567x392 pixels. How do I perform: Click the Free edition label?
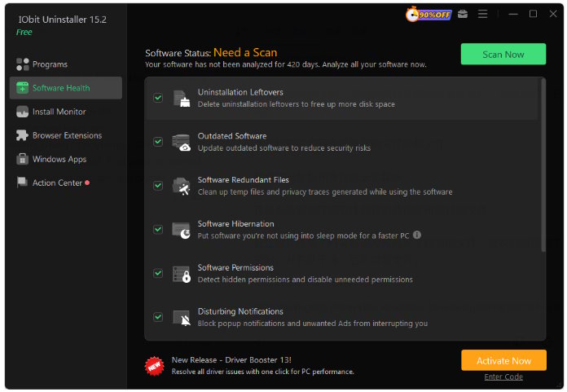click(24, 32)
